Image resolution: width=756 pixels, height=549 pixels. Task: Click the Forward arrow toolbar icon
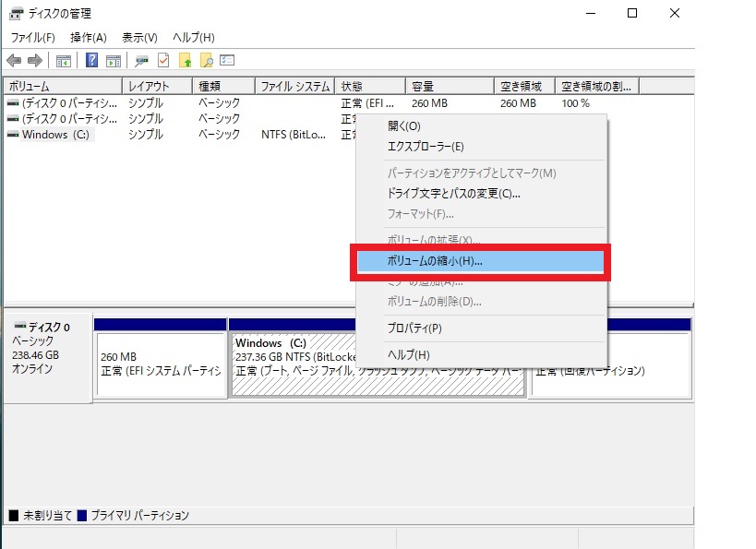[35, 61]
